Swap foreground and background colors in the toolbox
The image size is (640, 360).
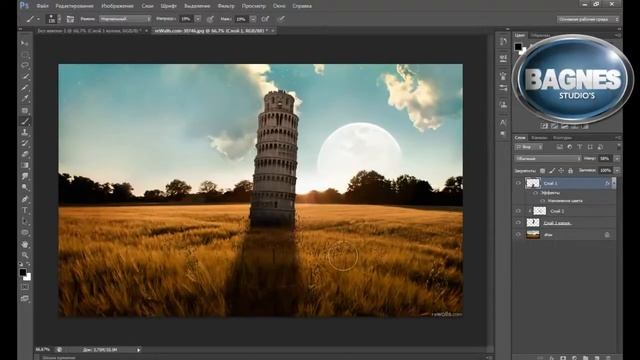pos(28,265)
